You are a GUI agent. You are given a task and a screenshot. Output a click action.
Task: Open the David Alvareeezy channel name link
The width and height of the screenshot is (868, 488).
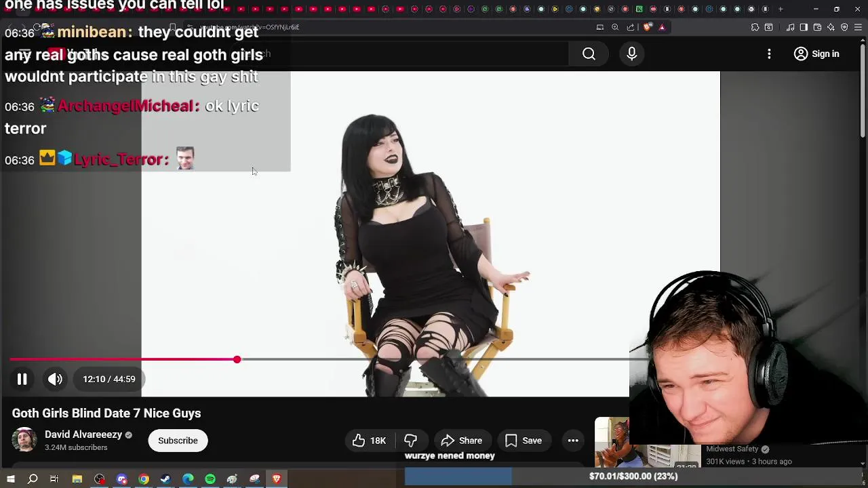[83, 434]
